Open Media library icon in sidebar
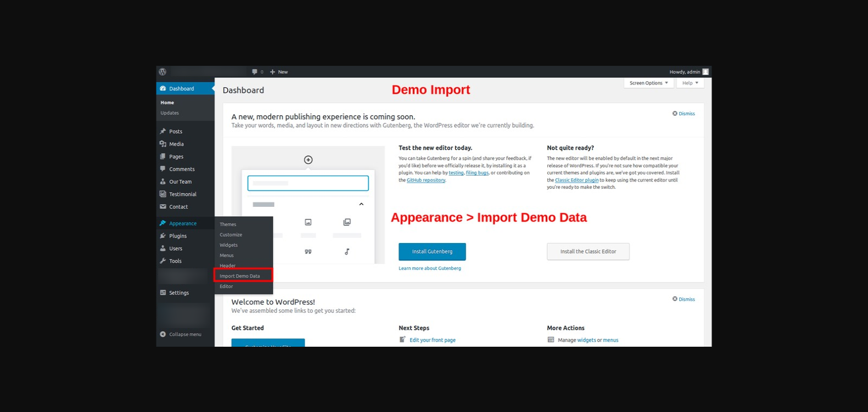The width and height of the screenshot is (868, 412). [x=163, y=144]
